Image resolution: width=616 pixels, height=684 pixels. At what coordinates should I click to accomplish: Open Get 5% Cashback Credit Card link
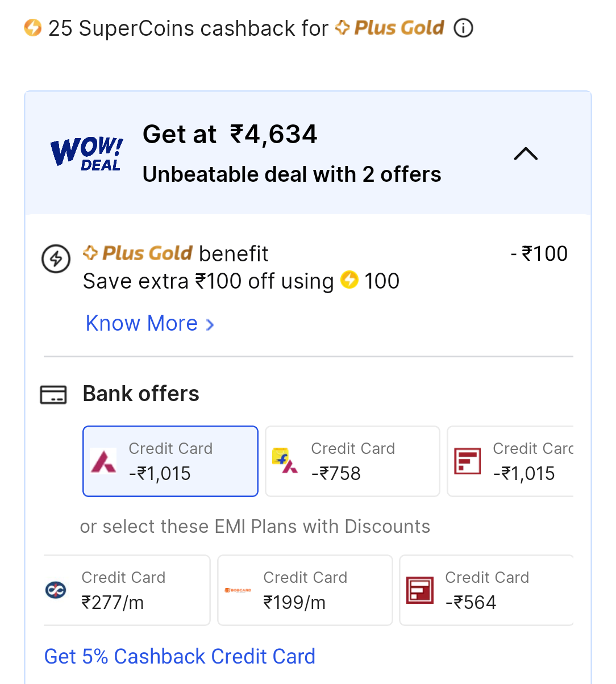(x=180, y=656)
